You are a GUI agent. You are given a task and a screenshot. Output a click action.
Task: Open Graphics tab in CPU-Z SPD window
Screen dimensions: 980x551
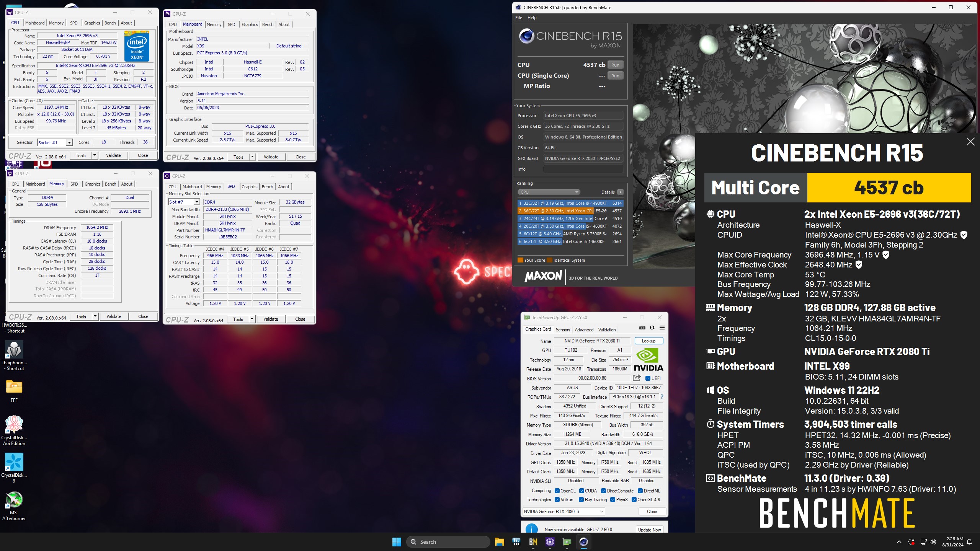[x=250, y=187]
